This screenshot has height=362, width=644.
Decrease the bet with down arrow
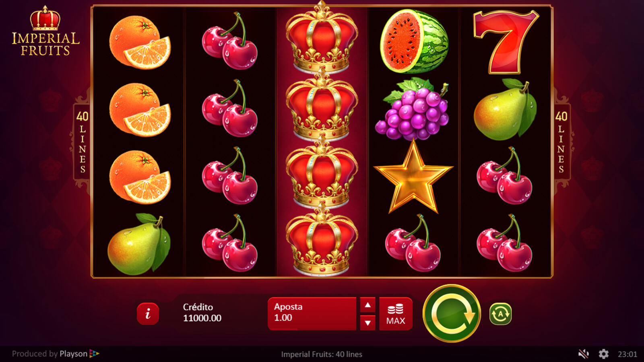point(367,323)
